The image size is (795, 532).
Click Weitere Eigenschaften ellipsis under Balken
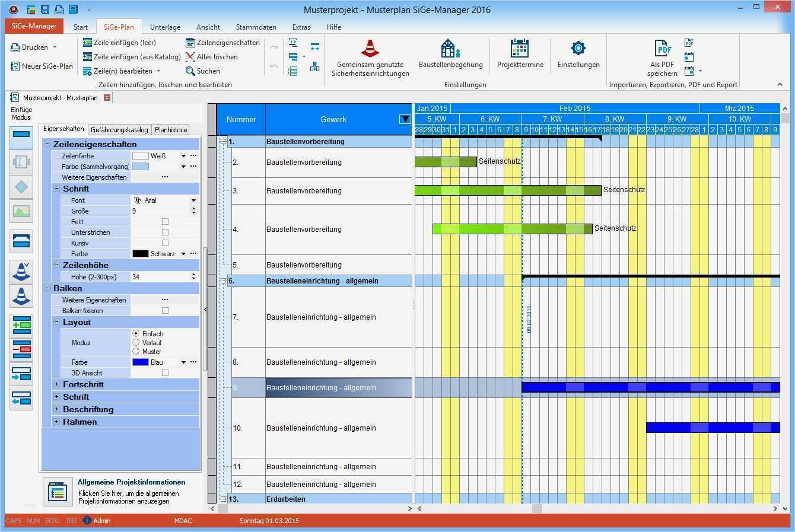[x=165, y=300]
